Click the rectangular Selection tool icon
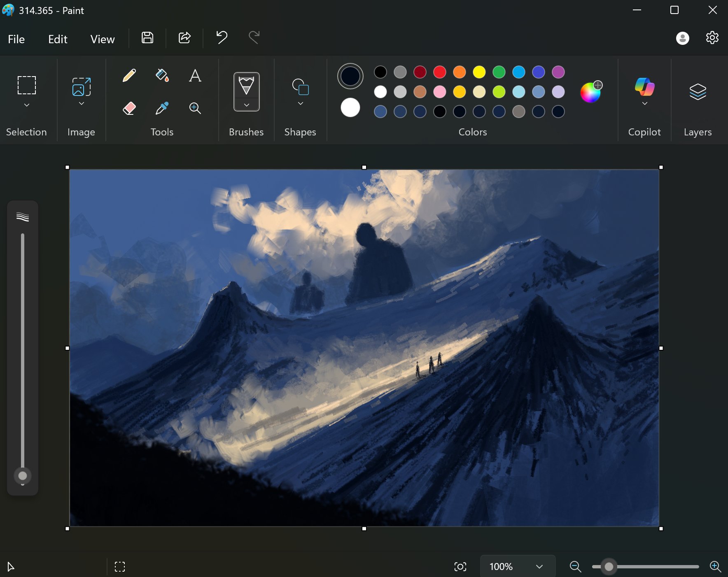Viewport: 728px width, 577px height. coord(27,85)
